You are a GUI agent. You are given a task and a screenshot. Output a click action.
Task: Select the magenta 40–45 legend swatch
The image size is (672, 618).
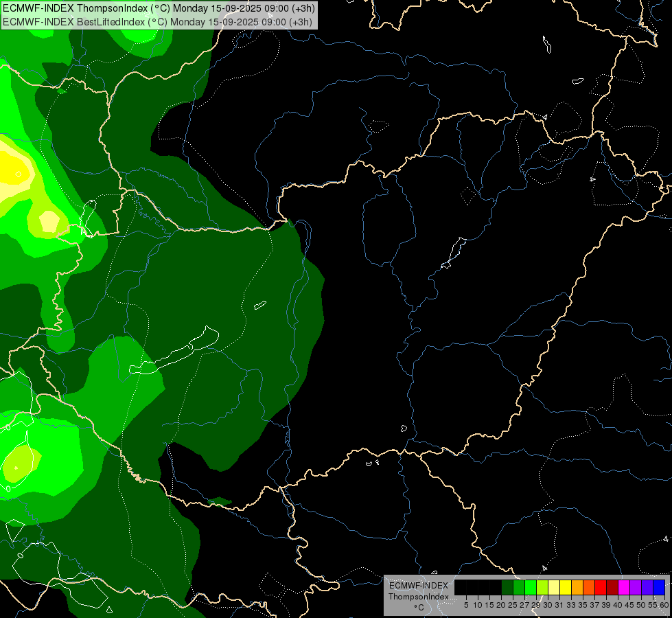[624, 587]
